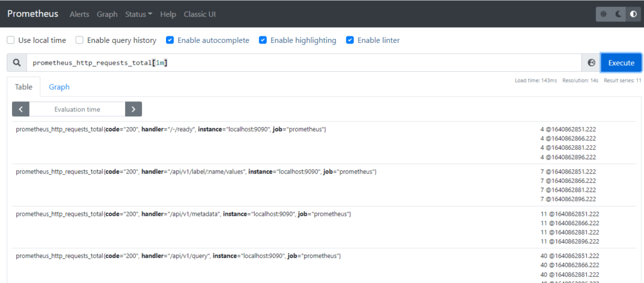This screenshot has height=283, width=644.
Task: Click the search magnifier icon beside query
Action: point(17,63)
